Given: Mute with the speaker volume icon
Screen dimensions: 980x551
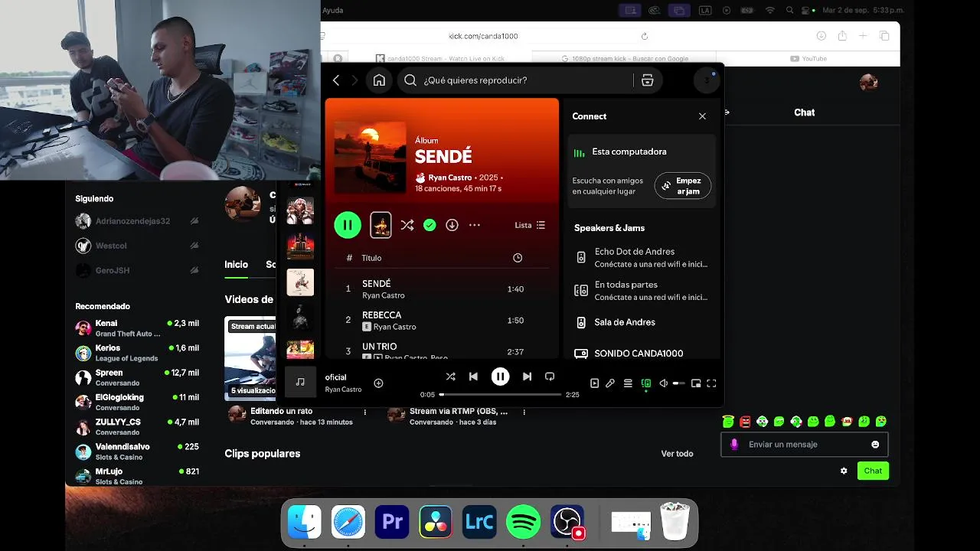Looking at the screenshot, I should (663, 383).
